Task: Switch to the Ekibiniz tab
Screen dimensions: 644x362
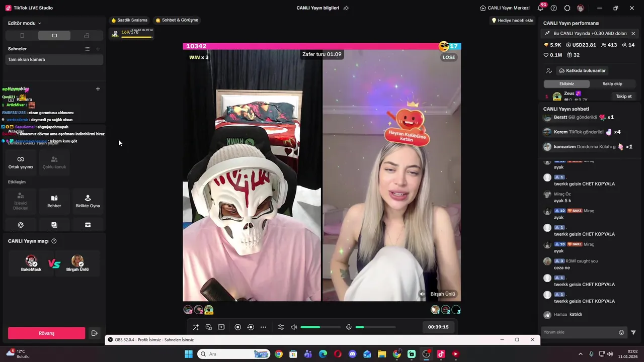Action: click(567, 84)
